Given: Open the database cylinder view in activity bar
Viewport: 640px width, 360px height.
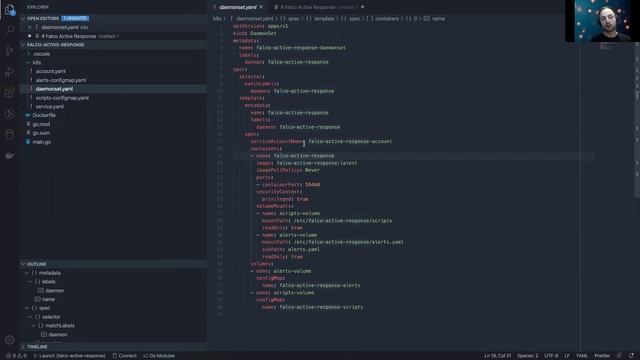Looking at the screenshot, I should (9, 135).
